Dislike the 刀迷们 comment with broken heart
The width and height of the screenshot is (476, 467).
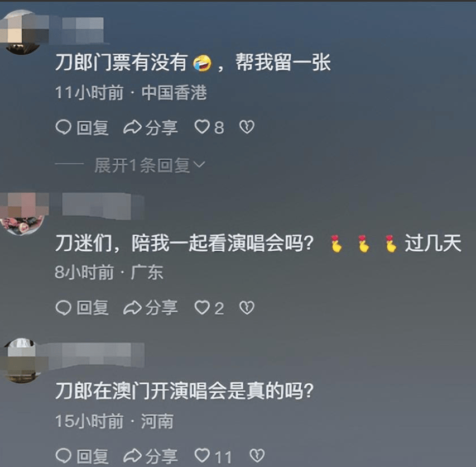247,308
